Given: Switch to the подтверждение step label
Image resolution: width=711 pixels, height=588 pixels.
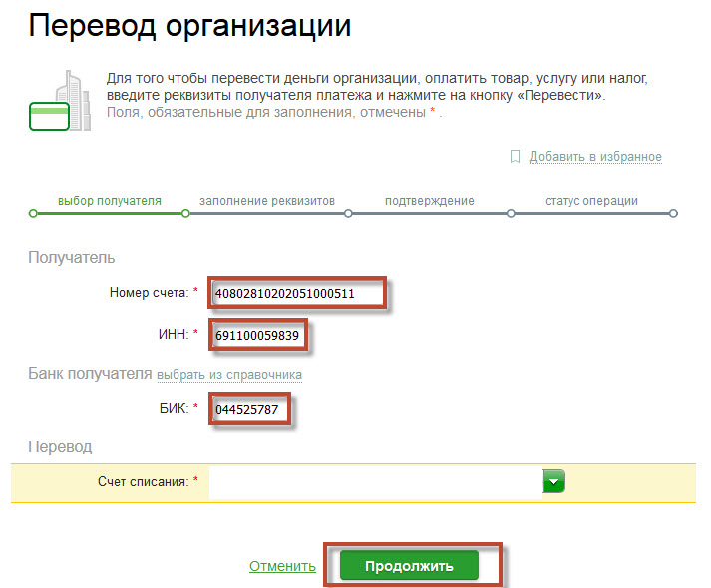Looking at the screenshot, I should pos(429,201).
